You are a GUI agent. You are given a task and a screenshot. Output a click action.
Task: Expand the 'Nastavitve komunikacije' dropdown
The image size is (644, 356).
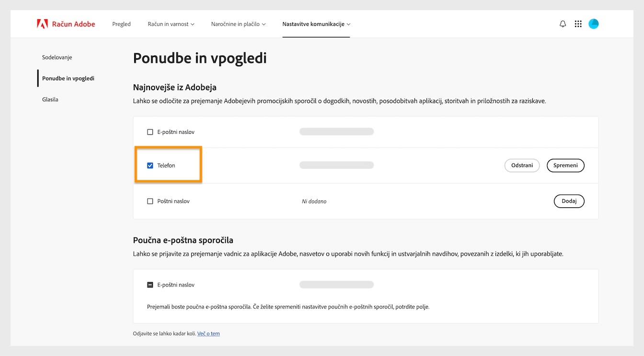pos(316,24)
